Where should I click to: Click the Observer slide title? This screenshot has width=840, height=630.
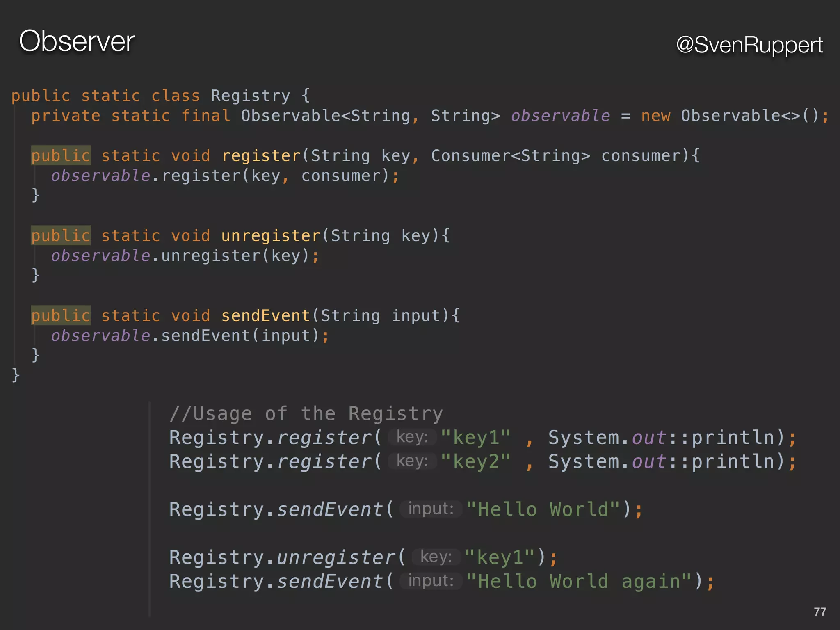(x=77, y=41)
